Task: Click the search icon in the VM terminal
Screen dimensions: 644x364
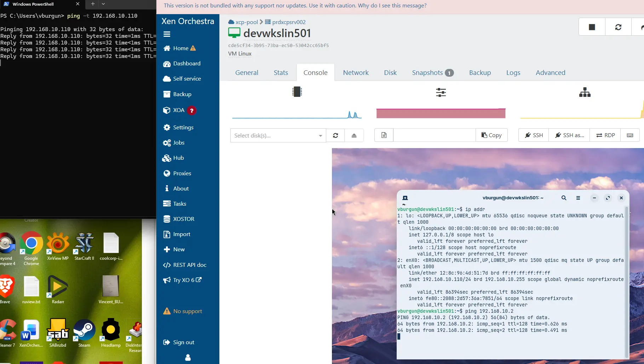Action: 564,198
